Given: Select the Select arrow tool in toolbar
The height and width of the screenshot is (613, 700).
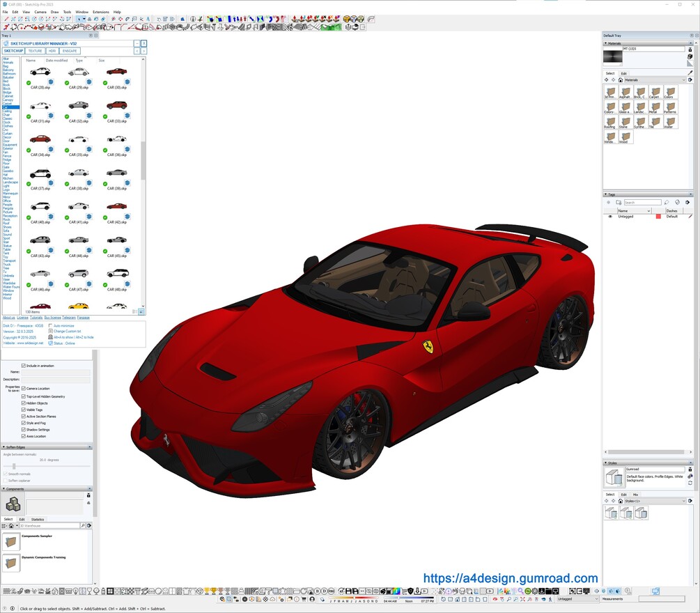Looking at the screenshot, I should [x=79, y=20].
